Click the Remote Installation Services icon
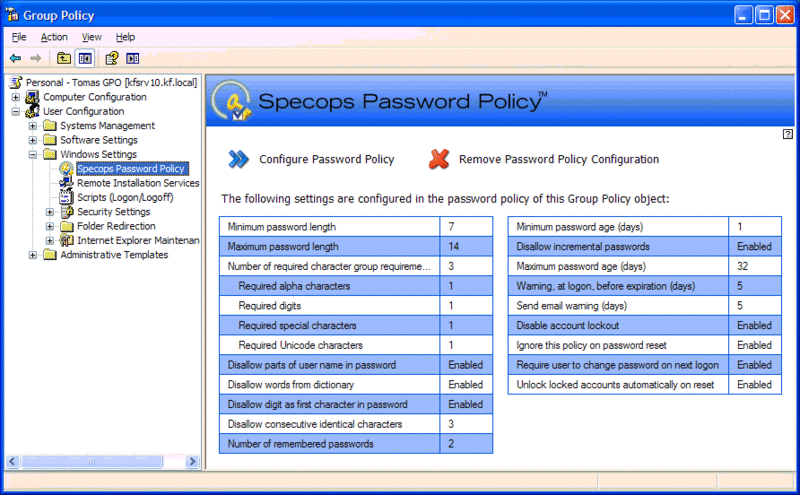Viewport: 800px width, 495px height. click(66, 183)
